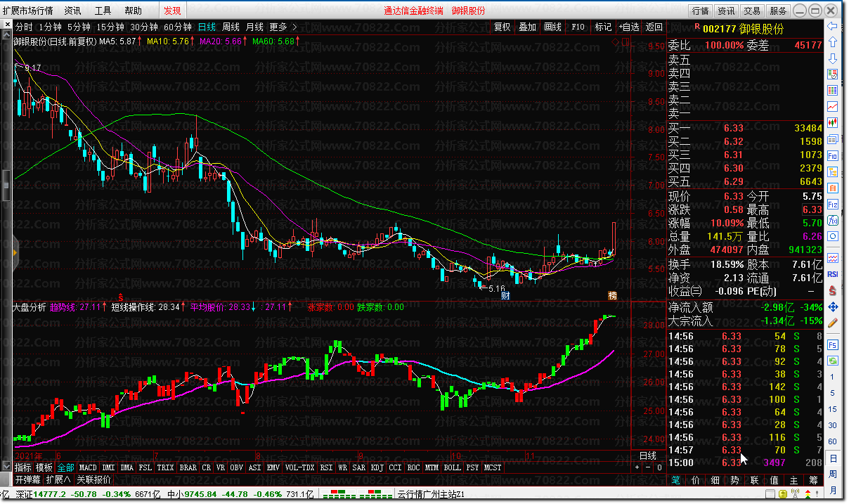This screenshot has height=504, width=849.
Task: Open the 资讯 menu
Action: 72,11
